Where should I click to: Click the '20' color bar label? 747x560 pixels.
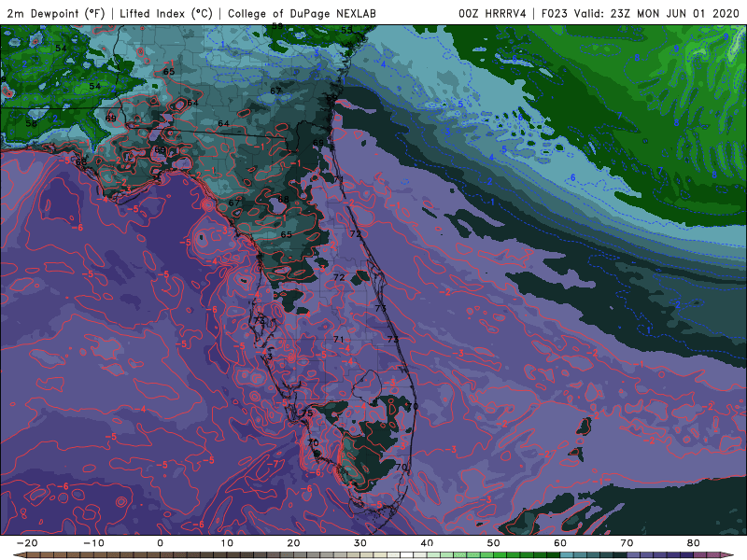click(293, 543)
